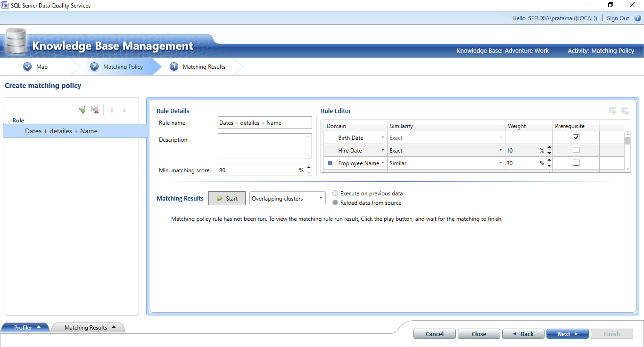
Task: Click the step 3 Matching Results number icon
Action: (174, 67)
